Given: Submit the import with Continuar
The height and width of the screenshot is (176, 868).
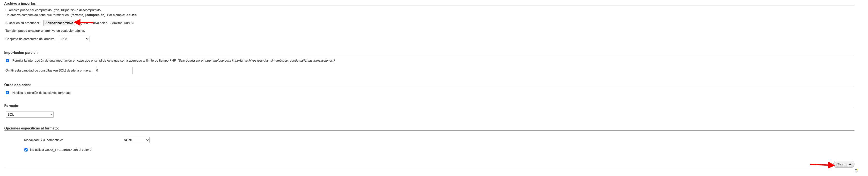Looking at the screenshot, I should 844,164.
